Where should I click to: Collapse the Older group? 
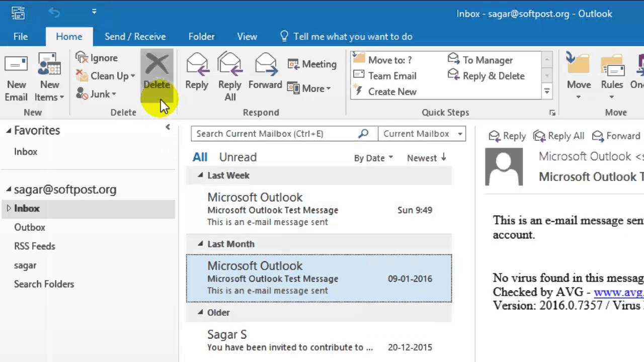[200, 312]
